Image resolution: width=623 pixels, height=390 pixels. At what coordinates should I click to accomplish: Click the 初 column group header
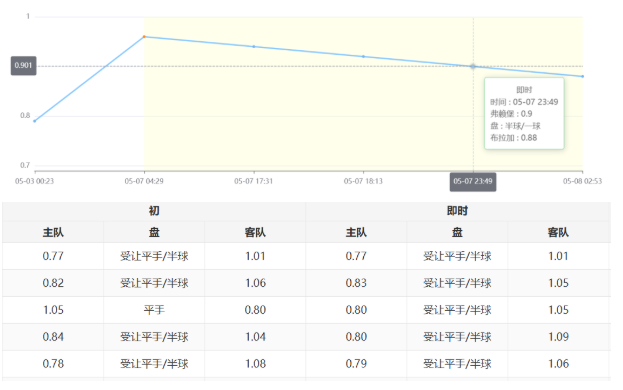(154, 211)
